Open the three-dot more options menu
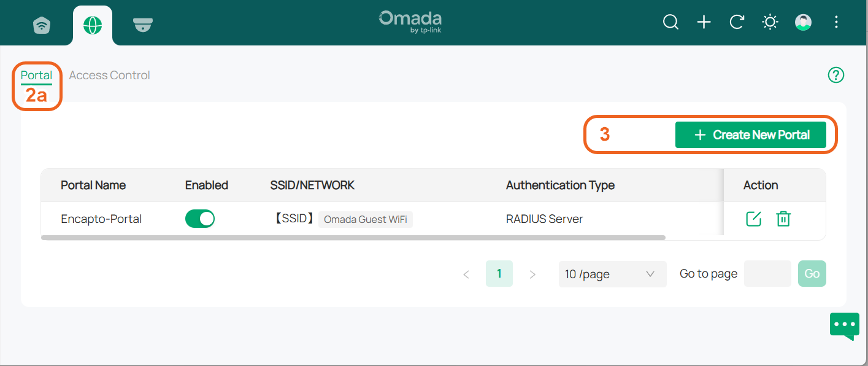 click(x=836, y=23)
